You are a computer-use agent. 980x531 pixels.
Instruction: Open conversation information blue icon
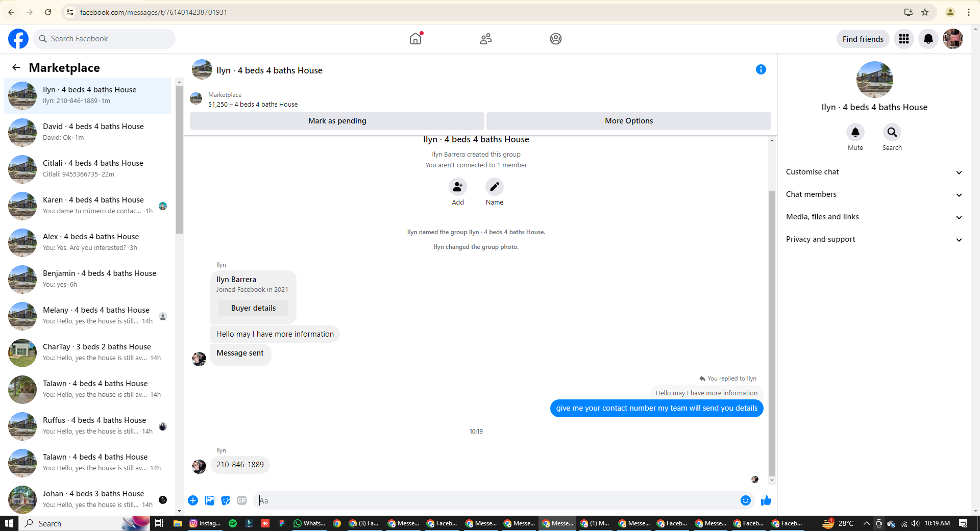761,69
